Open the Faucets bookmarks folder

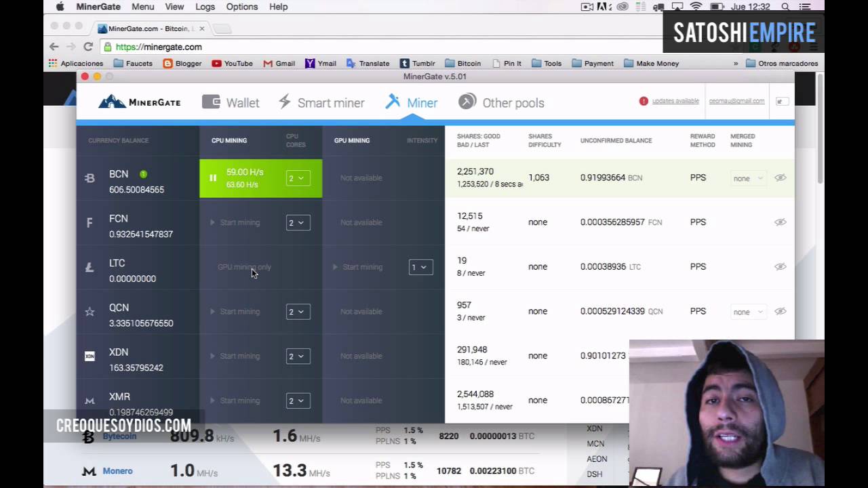coord(133,63)
